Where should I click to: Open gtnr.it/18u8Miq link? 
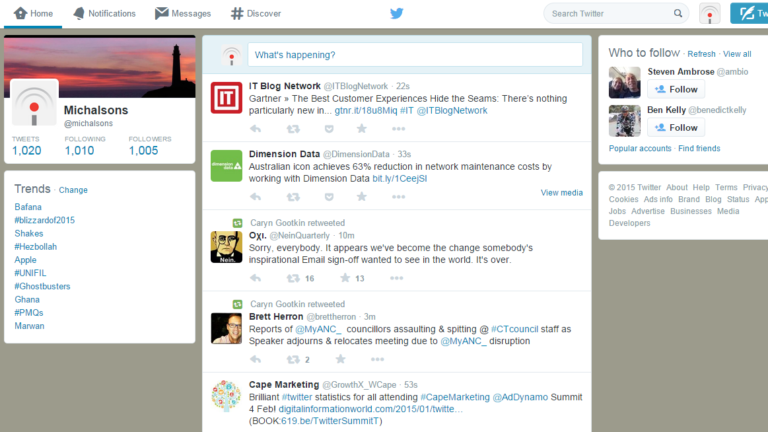pos(366,111)
